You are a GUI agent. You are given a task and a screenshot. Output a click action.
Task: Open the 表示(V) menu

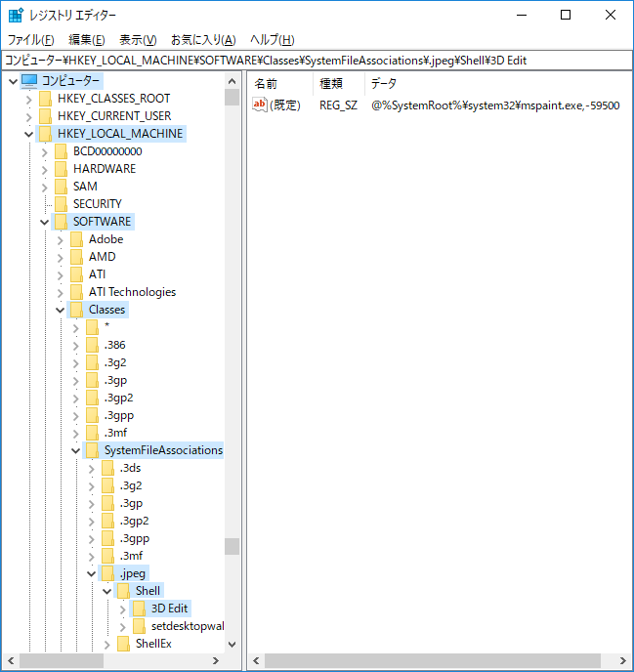[138, 40]
